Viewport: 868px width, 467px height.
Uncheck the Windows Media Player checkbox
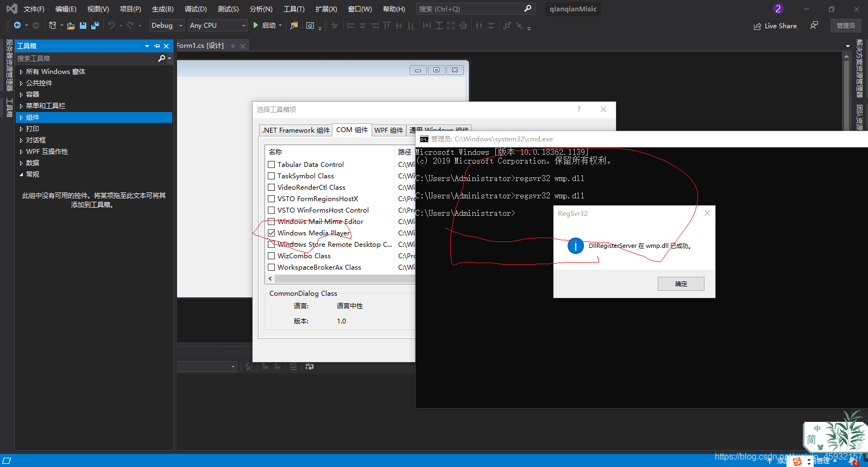pyautogui.click(x=271, y=233)
